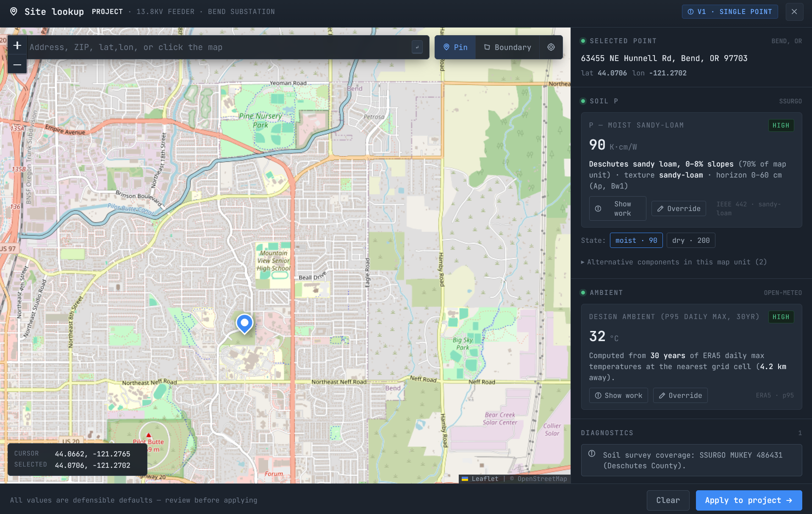This screenshot has height=514, width=812.
Task: Override the design ambient value
Action: (680, 395)
